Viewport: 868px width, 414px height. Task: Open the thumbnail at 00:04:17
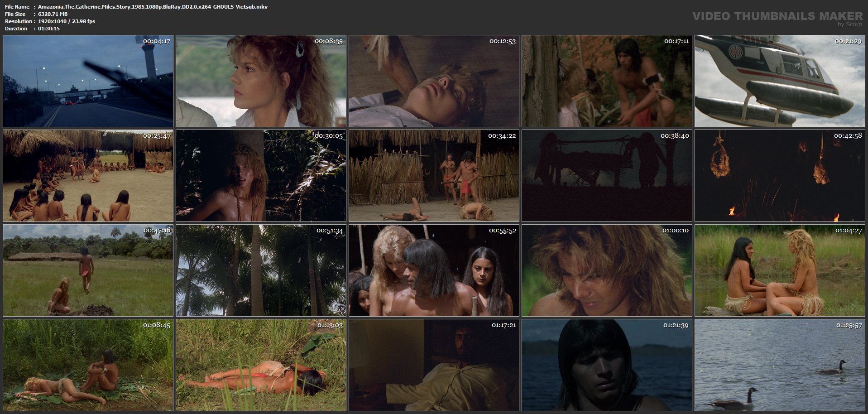tap(88, 81)
